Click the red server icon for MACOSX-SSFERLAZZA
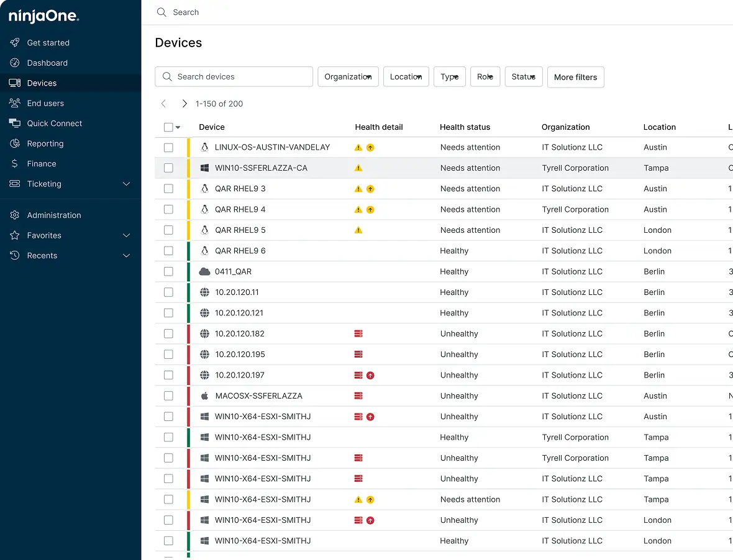The height and width of the screenshot is (560, 733). click(358, 395)
